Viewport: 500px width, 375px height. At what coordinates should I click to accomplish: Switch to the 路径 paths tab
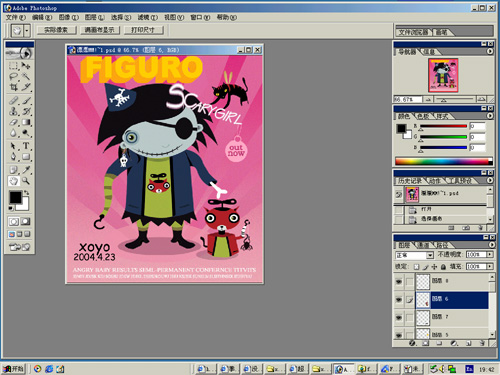(x=442, y=245)
